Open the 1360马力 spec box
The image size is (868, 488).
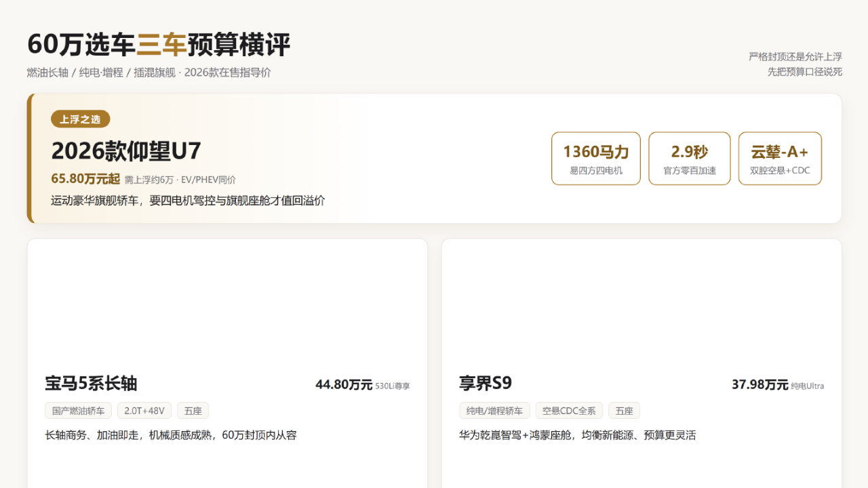click(596, 158)
